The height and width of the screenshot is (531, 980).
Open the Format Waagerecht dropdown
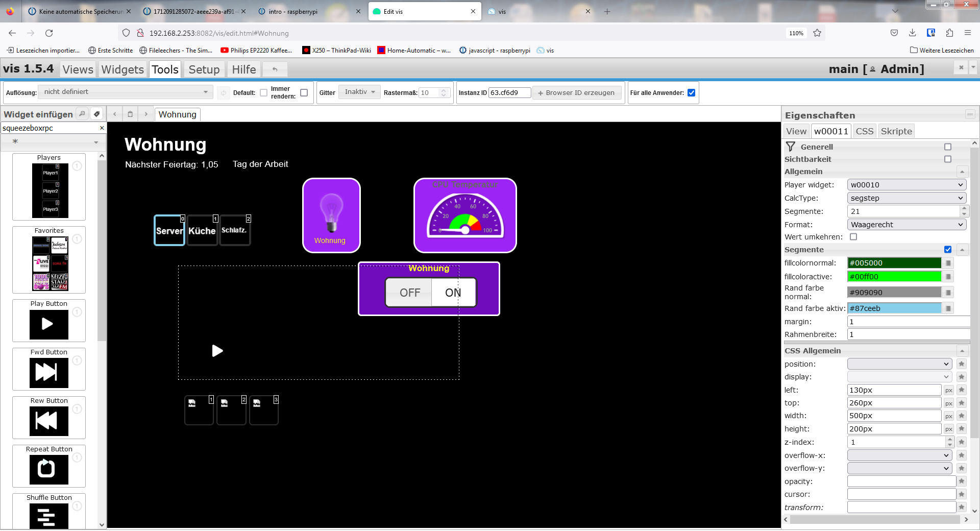[906, 225]
